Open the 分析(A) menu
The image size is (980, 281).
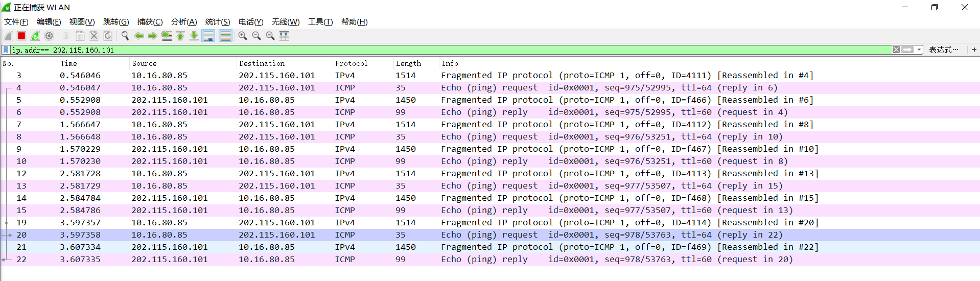[184, 21]
